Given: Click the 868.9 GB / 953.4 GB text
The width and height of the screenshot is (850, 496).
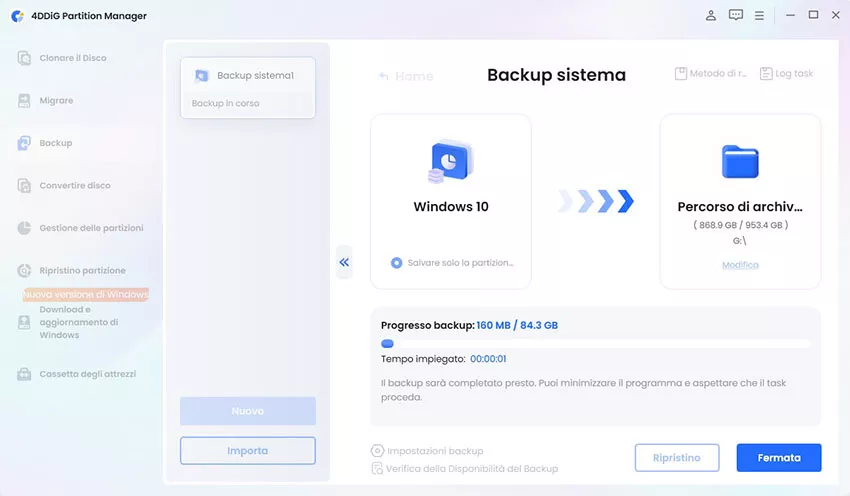Looking at the screenshot, I should (x=740, y=225).
